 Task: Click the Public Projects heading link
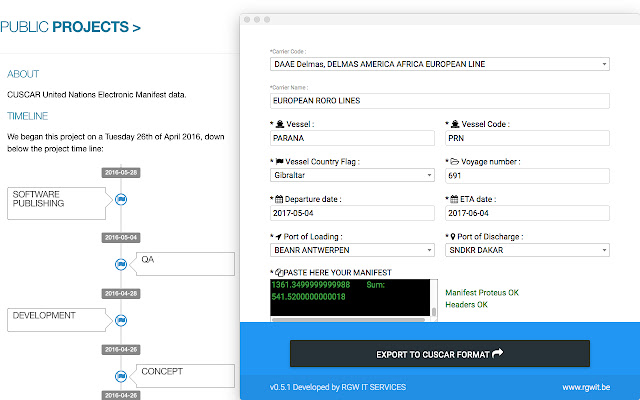70,27
